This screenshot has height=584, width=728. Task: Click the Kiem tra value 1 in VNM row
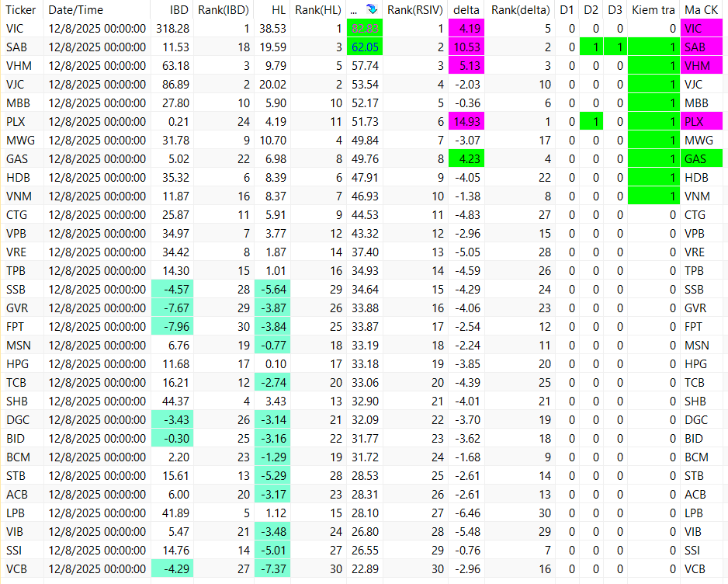(x=653, y=196)
